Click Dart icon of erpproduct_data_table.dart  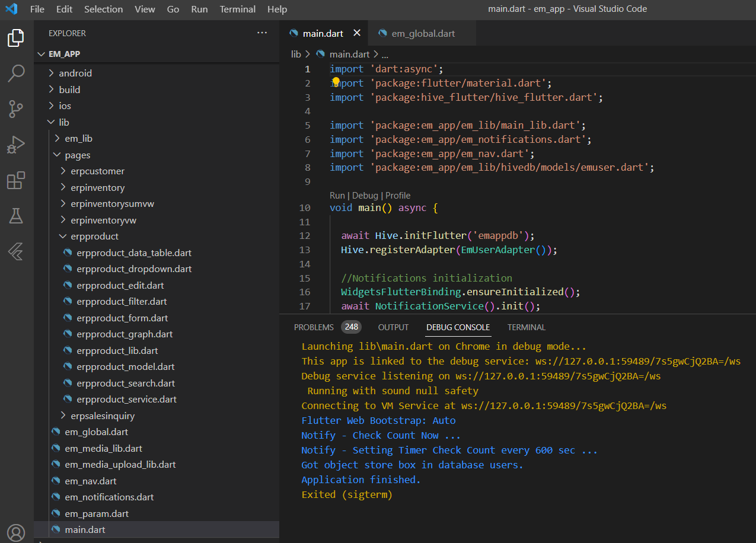[68, 253]
